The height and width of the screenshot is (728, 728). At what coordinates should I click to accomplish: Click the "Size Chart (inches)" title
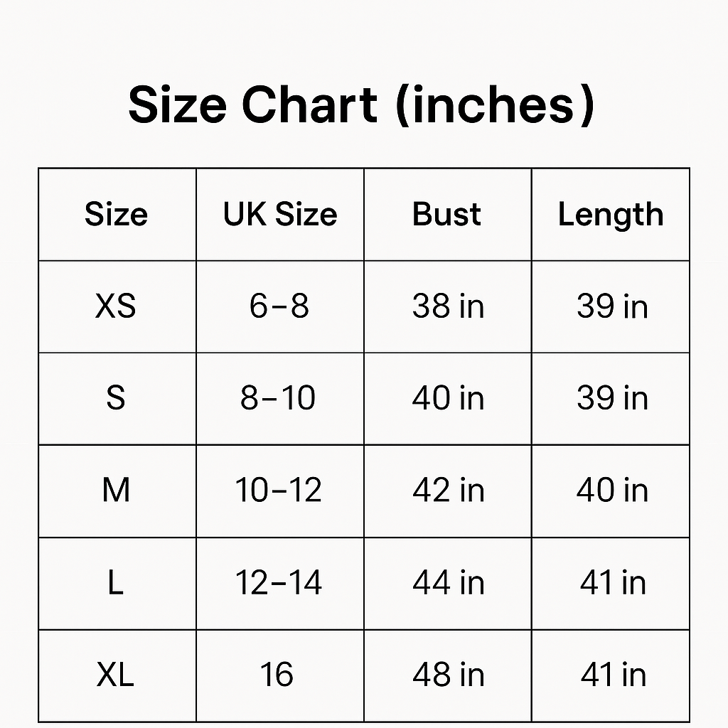tap(360, 105)
